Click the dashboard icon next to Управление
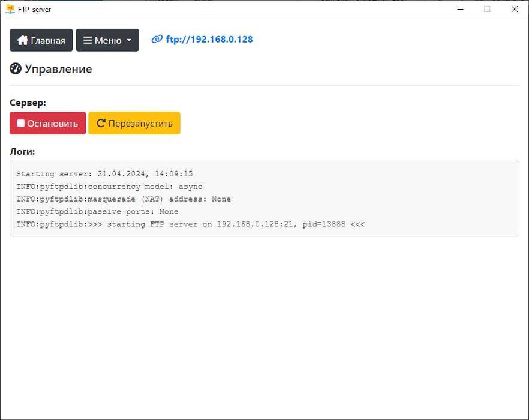 16,69
